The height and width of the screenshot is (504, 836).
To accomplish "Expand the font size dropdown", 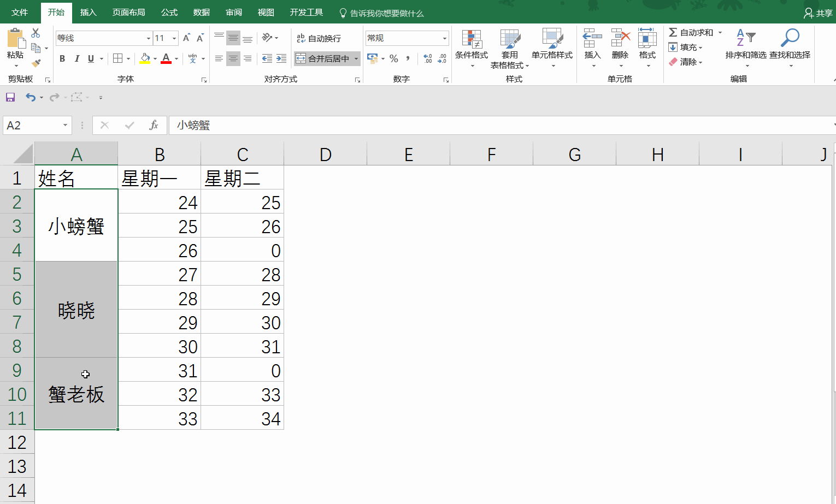I will (174, 38).
